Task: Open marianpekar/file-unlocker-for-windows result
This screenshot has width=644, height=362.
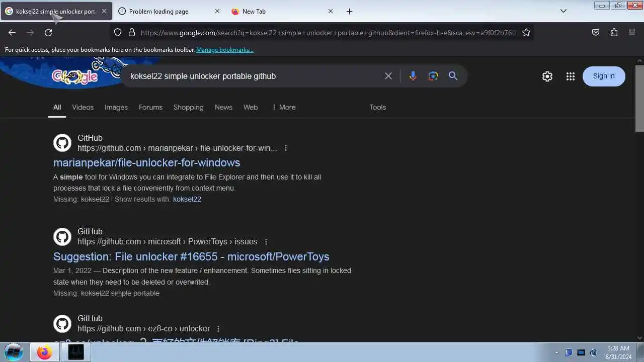Action: tap(146, 162)
